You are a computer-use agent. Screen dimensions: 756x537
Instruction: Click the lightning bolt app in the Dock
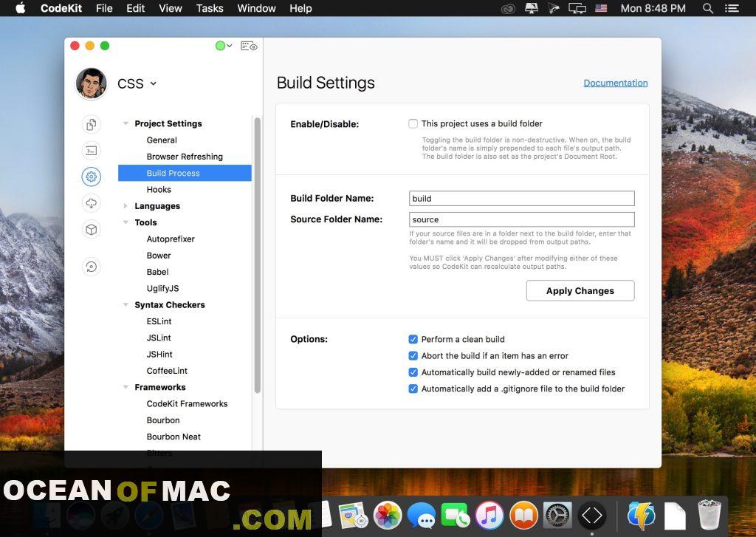pyautogui.click(x=642, y=516)
